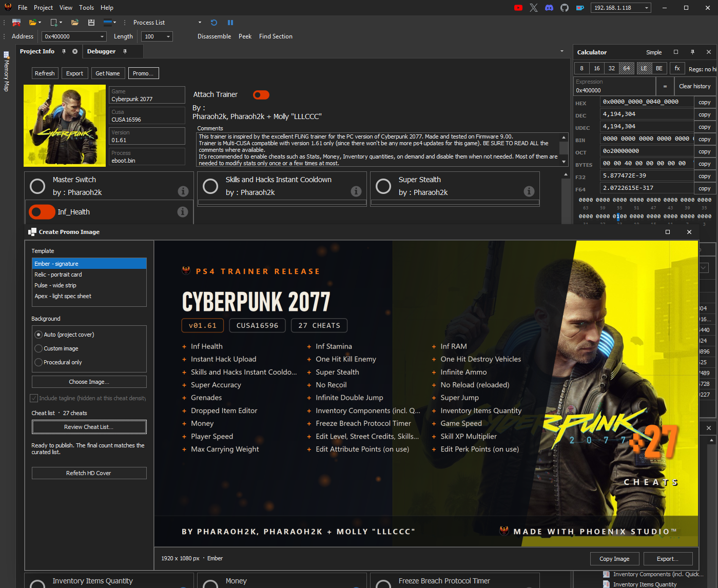Expand the new project icon dropdown arrow
This screenshot has width=718, height=588.
click(x=61, y=23)
